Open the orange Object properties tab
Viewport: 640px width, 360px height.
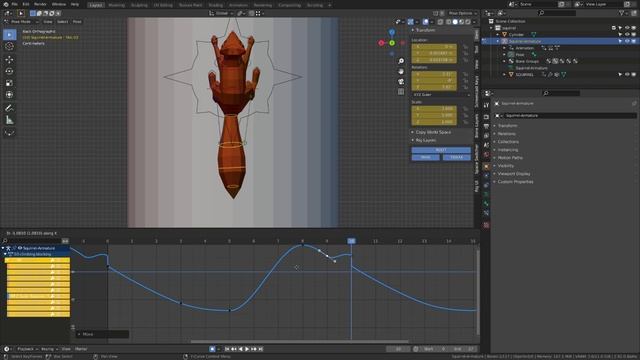(486, 167)
